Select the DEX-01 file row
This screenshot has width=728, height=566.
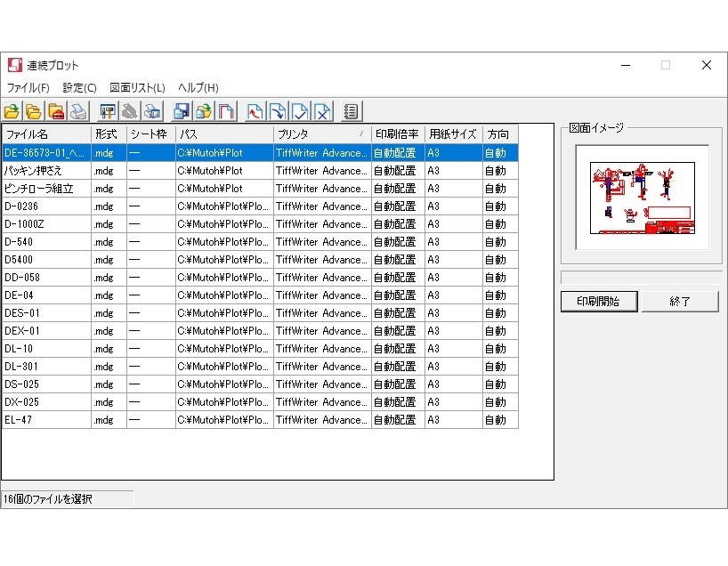point(260,330)
